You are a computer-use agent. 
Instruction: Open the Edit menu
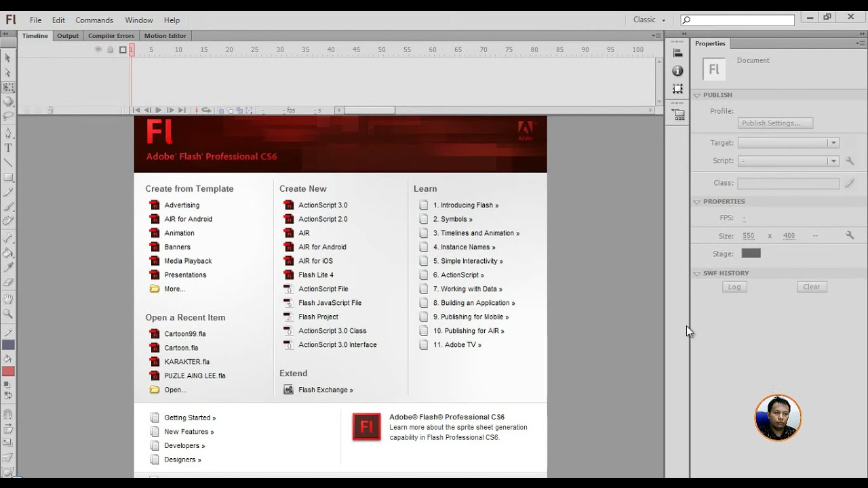point(58,20)
